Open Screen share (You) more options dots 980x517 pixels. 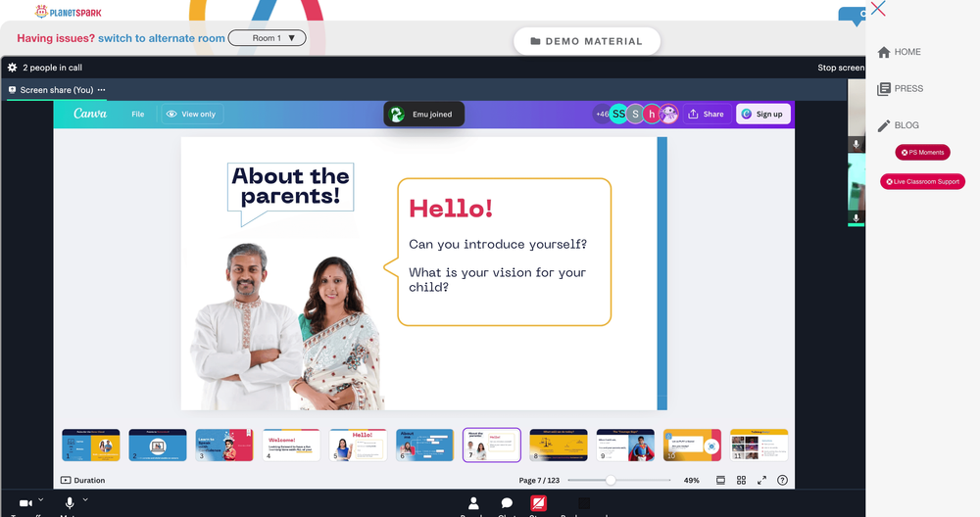coord(101,90)
